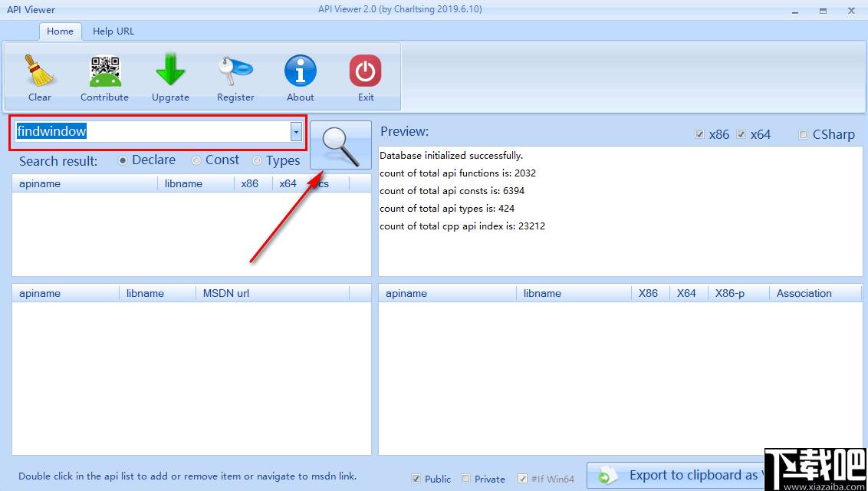
Task: Click 'count of total cpp api index is: 23212' line
Action: (x=462, y=226)
